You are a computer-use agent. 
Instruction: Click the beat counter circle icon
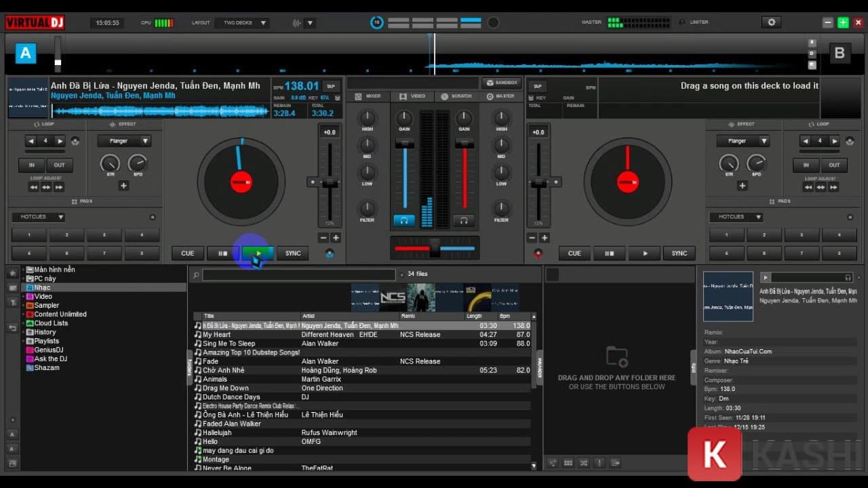point(376,22)
